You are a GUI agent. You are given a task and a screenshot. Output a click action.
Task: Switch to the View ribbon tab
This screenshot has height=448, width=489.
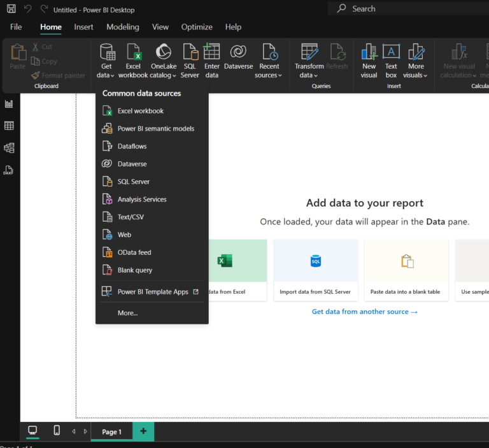160,27
